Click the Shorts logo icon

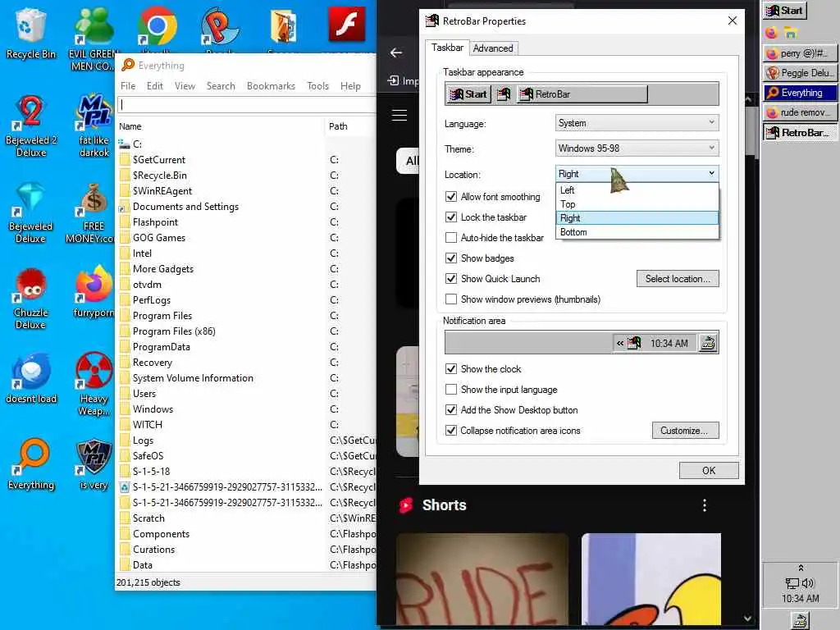[406, 505]
